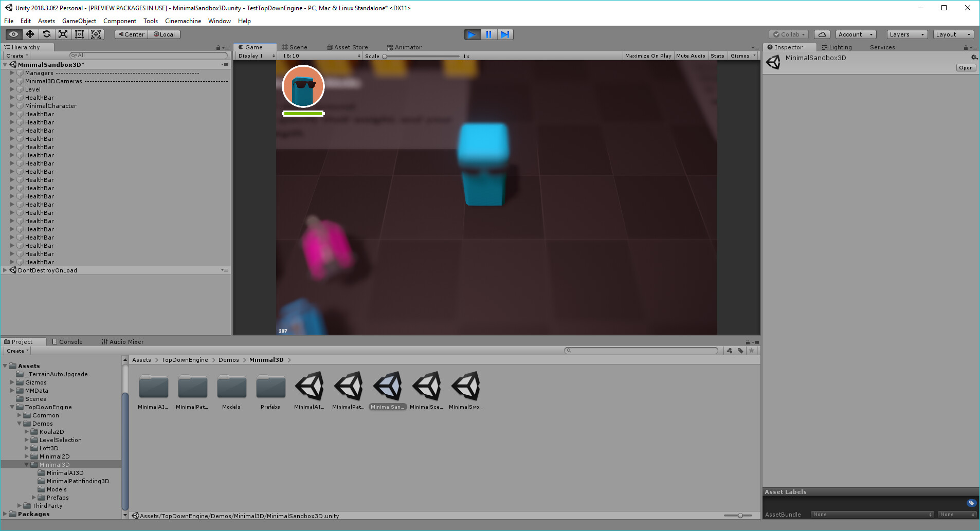
Task: Select the Scale tool
Action: click(63, 34)
